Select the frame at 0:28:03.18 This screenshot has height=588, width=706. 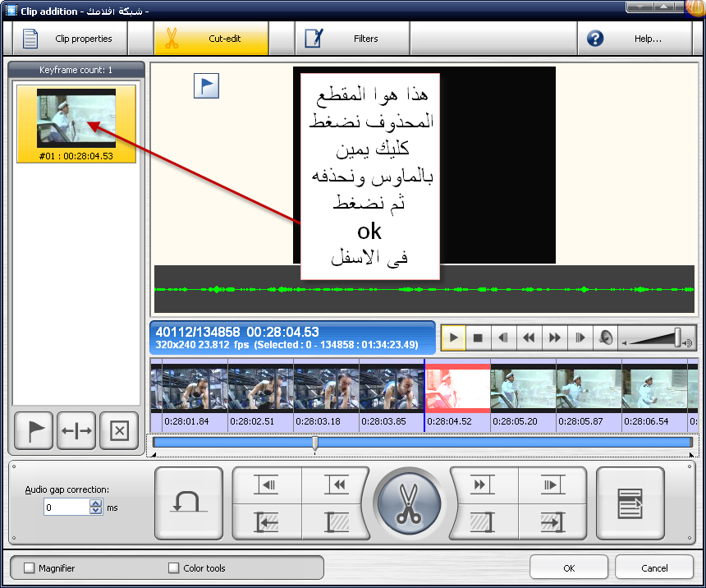tap(327, 396)
